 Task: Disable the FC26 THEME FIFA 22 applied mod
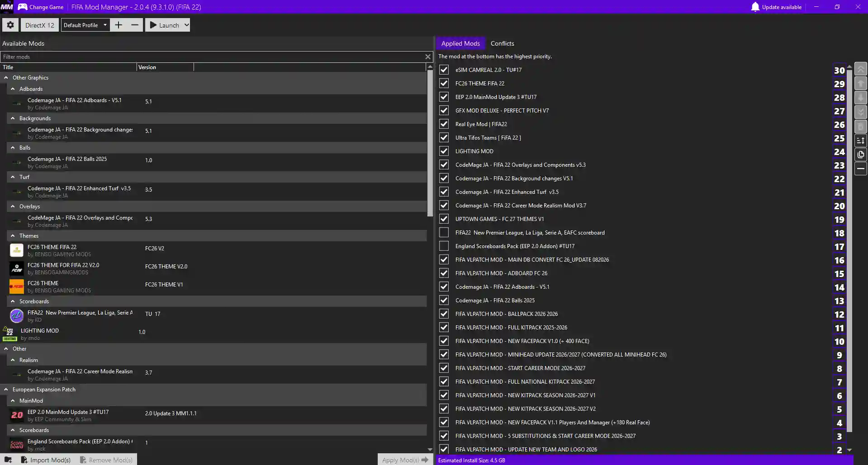click(444, 83)
